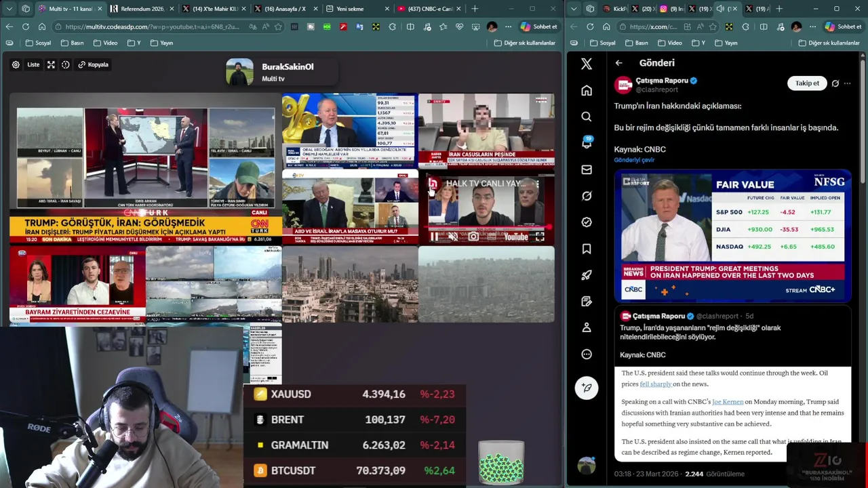The height and width of the screenshot is (488, 868).
Task: Open X bookmarks in sidebar
Action: click(587, 249)
